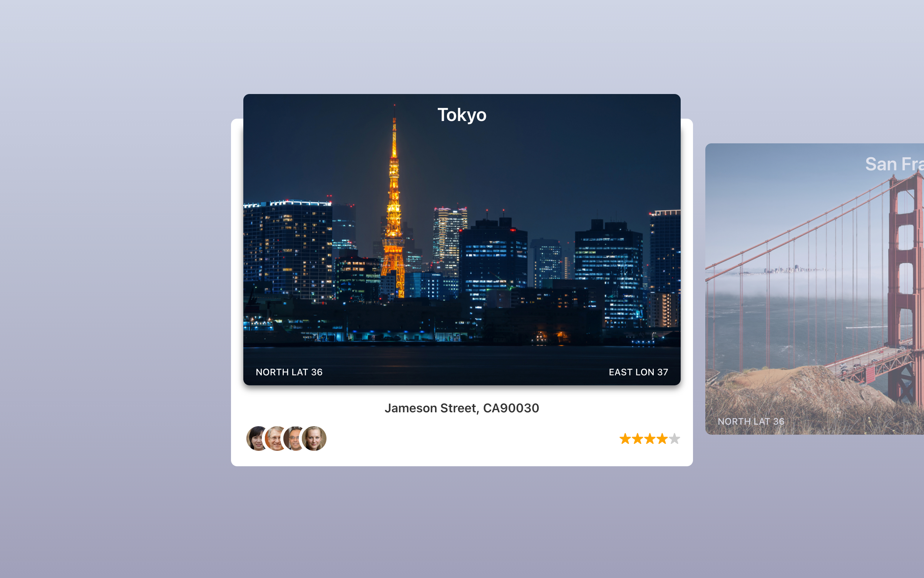Click the EAST LON 37 label
Viewport: 924px width, 578px height.
[x=638, y=372]
